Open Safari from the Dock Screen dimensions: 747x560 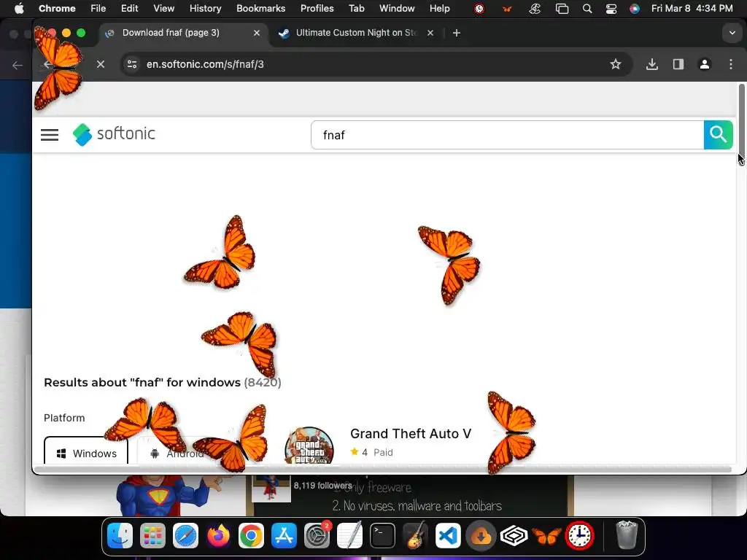tap(185, 536)
